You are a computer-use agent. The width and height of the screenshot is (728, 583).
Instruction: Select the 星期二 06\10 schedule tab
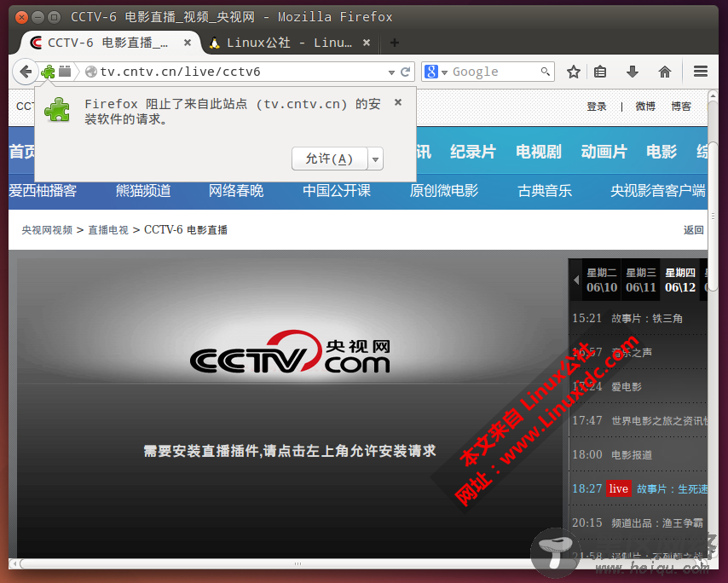click(x=602, y=280)
